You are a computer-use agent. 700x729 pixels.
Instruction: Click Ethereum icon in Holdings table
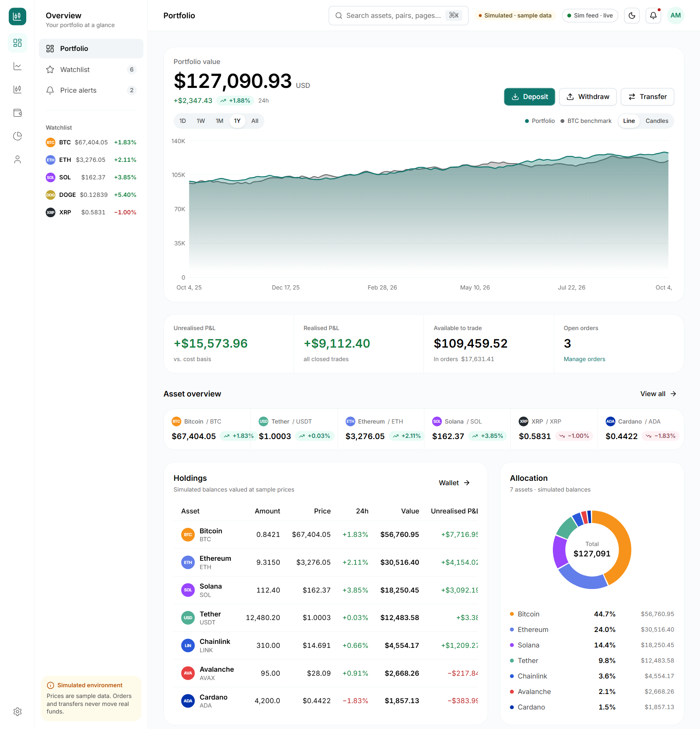click(x=188, y=562)
